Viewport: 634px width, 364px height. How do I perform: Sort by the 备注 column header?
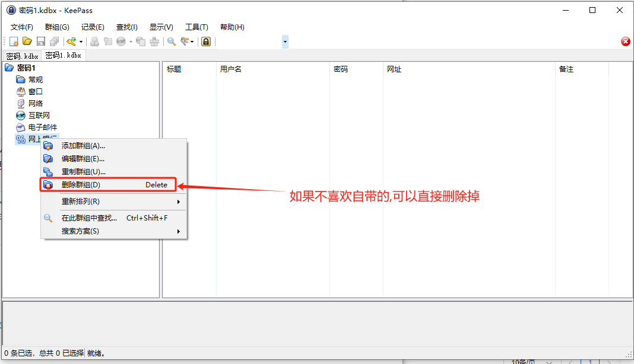(582, 69)
